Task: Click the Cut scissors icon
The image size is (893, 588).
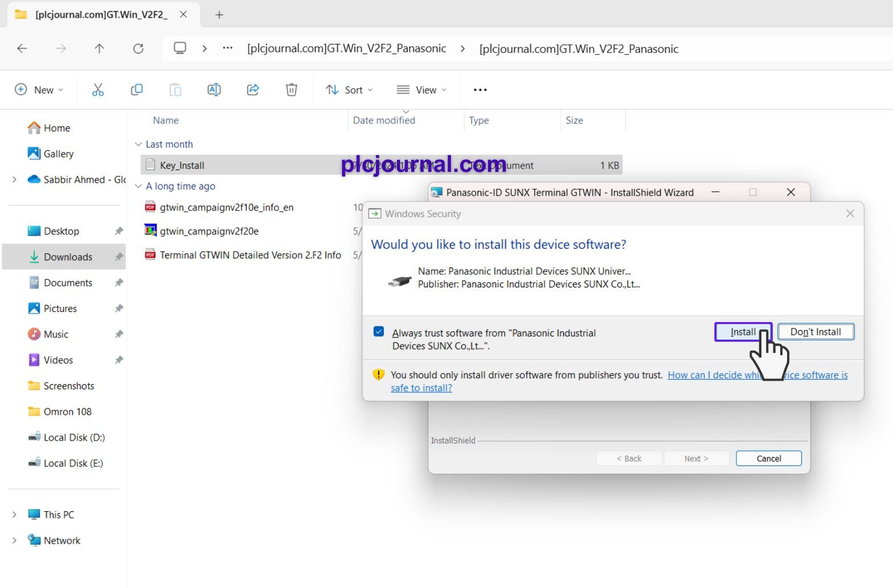Action: [98, 90]
